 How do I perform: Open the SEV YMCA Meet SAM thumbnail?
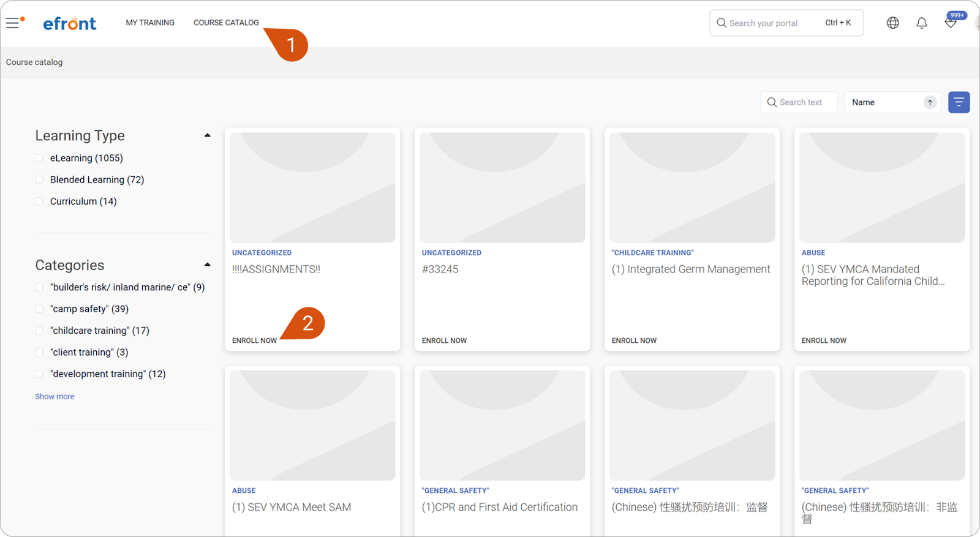tap(312, 426)
